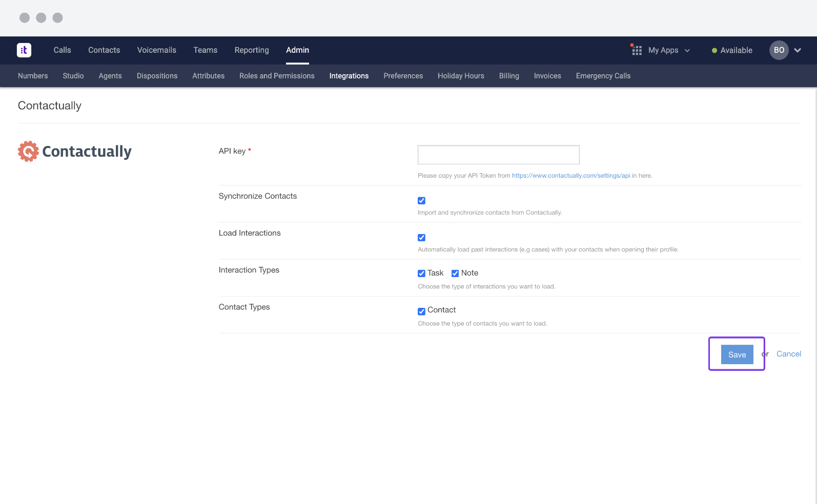The height and width of the screenshot is (504, 817).
Task: Uncheck the Note interaction type
Action: coord(455,274)
